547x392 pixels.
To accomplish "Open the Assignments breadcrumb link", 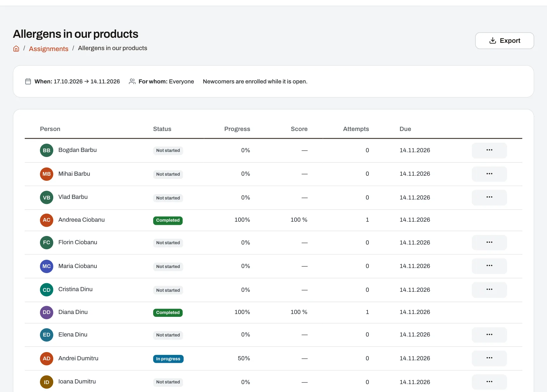I will tap(49, 49).
